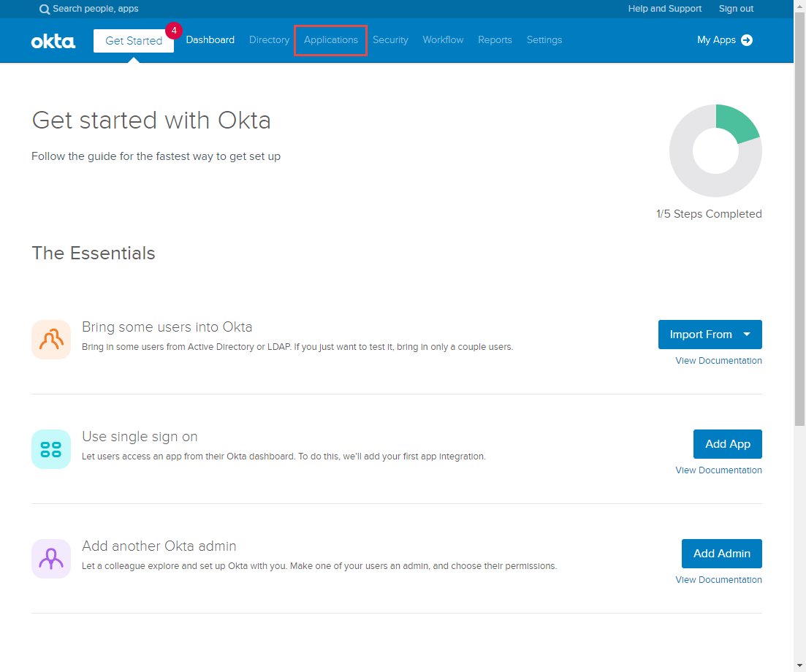Viewport: 806px width, 672px height.
Task: Click the teal grid icon for single sign on
Action: [51, 448]
